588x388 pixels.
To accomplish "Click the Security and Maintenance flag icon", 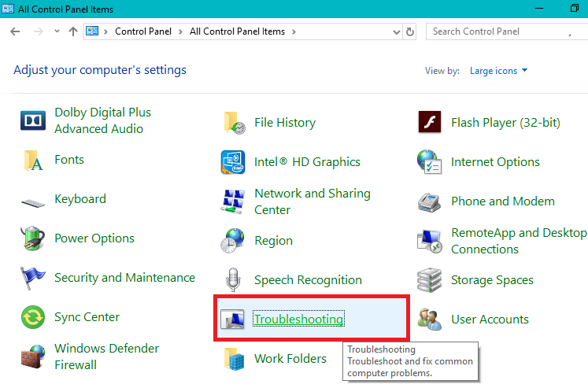I will [33, 279].
